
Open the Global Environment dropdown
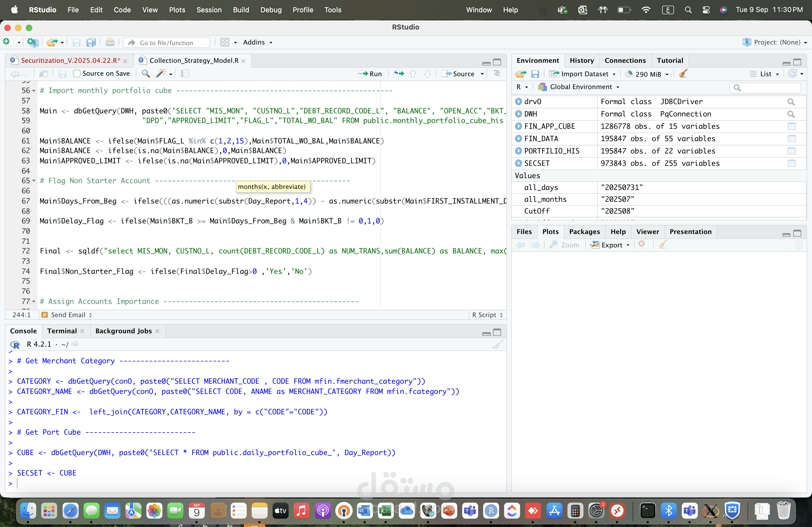pos(579,87)
